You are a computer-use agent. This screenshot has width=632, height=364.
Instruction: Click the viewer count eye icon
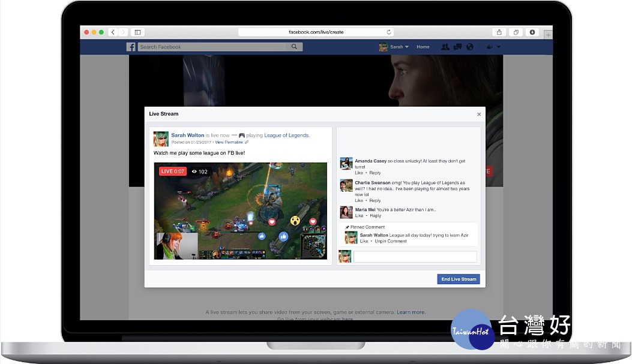[194, 172]
